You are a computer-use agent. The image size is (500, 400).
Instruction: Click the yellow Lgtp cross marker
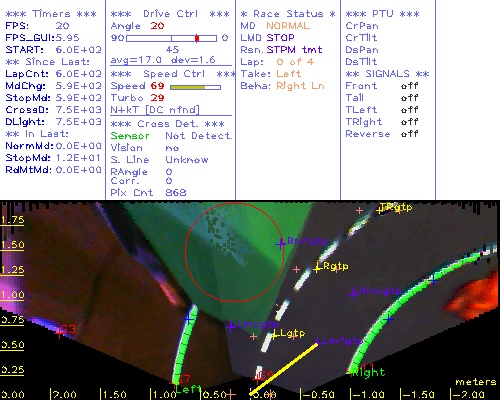pyautogui.click(x=274, y=335)
